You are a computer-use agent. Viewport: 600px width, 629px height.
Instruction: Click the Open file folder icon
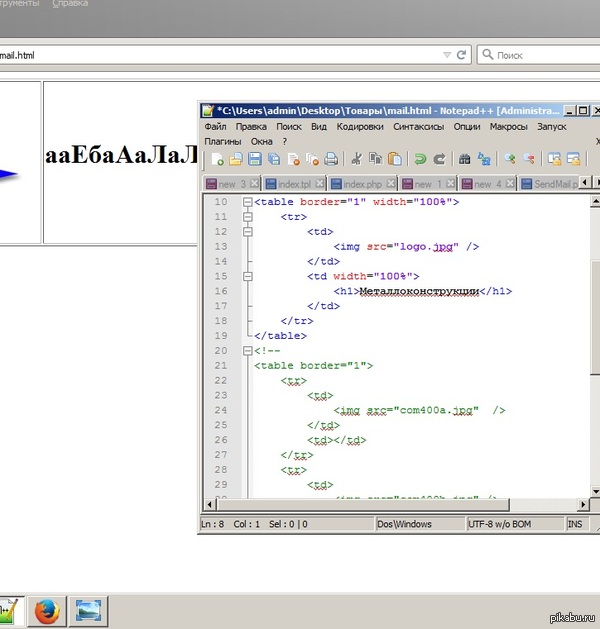235,159
